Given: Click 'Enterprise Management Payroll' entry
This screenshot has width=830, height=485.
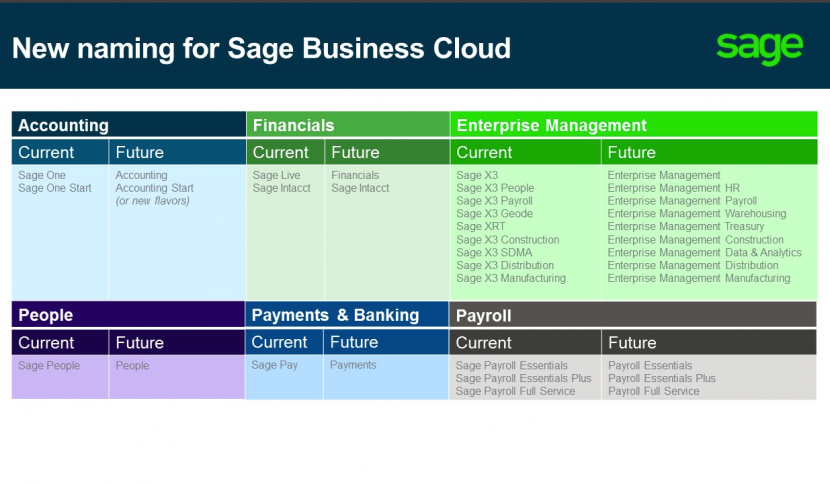Looking at the screenshot, I should click(x=682, y=201).
